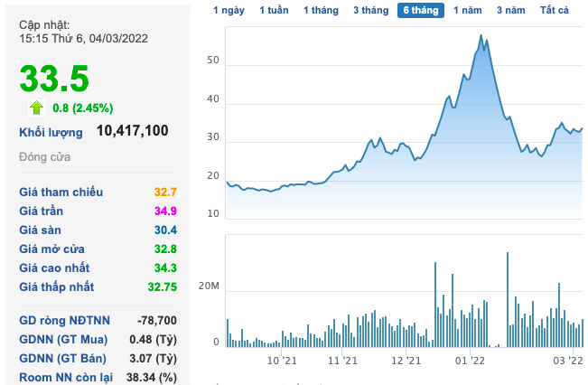Click the price peak on line chart
This screenshot has width=588, height=385.
481,35
